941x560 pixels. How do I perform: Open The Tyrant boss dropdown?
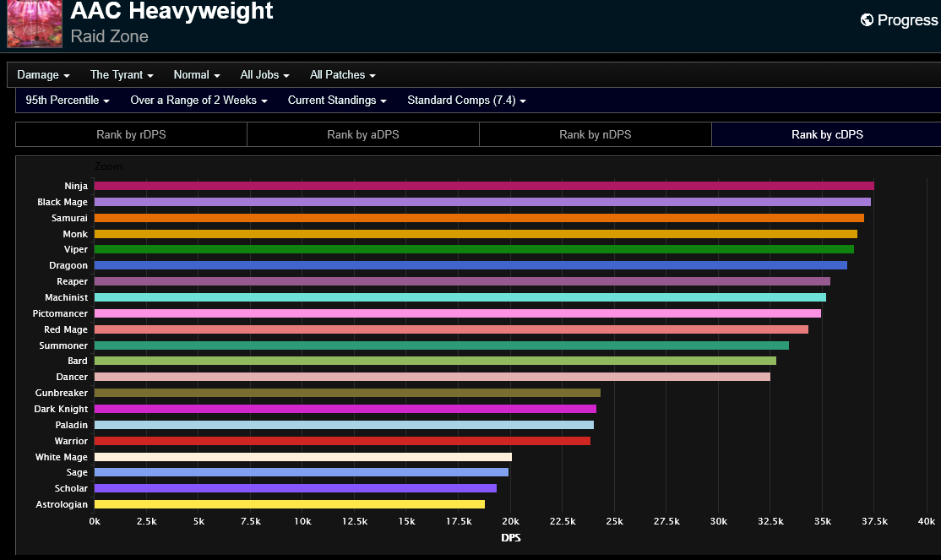point(122,75)
